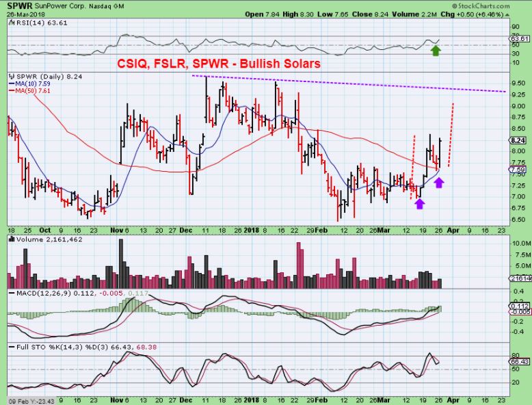Screen dimensions: 532x405
Task: Click the 26-Mar-2018 chart date
Action: [x=26, y=14]
